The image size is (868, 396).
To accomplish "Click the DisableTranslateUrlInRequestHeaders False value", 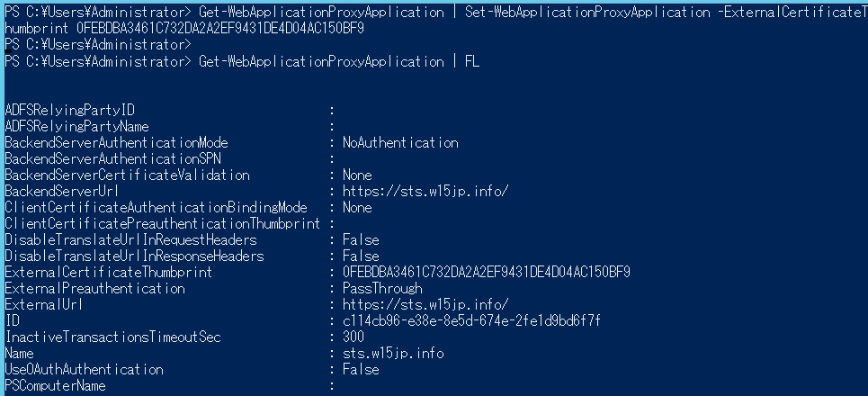I will [361, 239].
